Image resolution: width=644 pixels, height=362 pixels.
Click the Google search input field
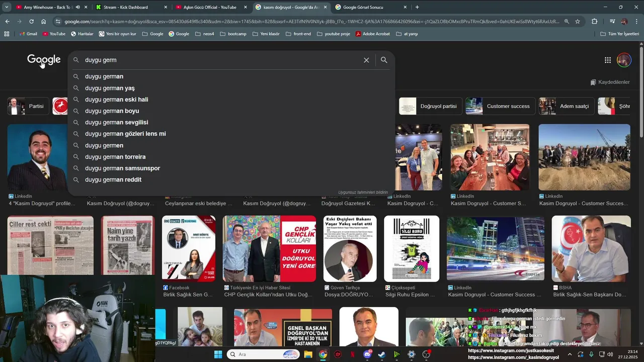[x=221, y=60]
